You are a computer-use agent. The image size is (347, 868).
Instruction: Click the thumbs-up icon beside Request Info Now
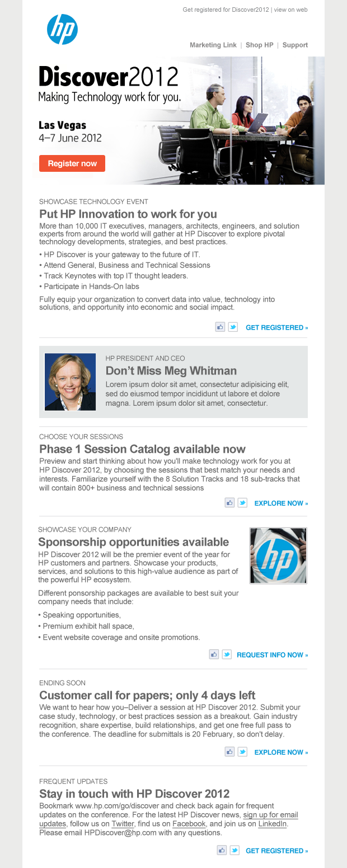tap(214, 654)
